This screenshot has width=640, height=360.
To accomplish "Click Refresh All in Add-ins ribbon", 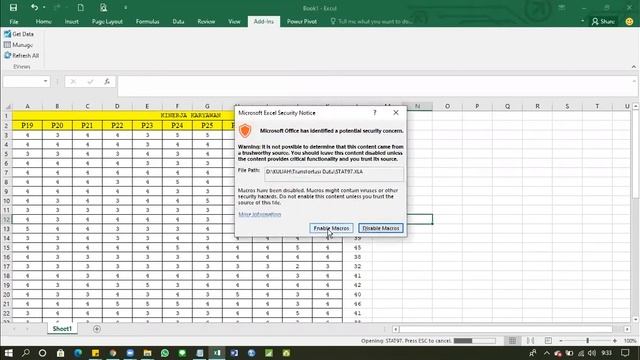I will [22, 56].
